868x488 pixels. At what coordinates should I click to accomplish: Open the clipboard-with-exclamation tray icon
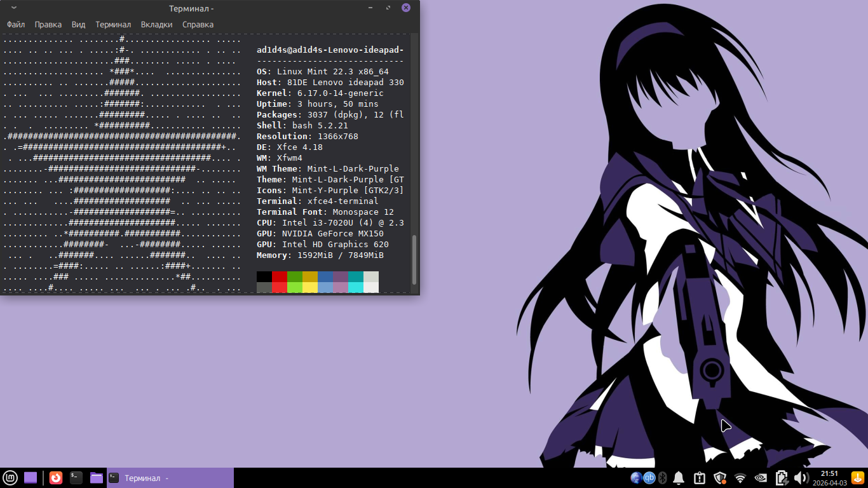tap(699, 478)
